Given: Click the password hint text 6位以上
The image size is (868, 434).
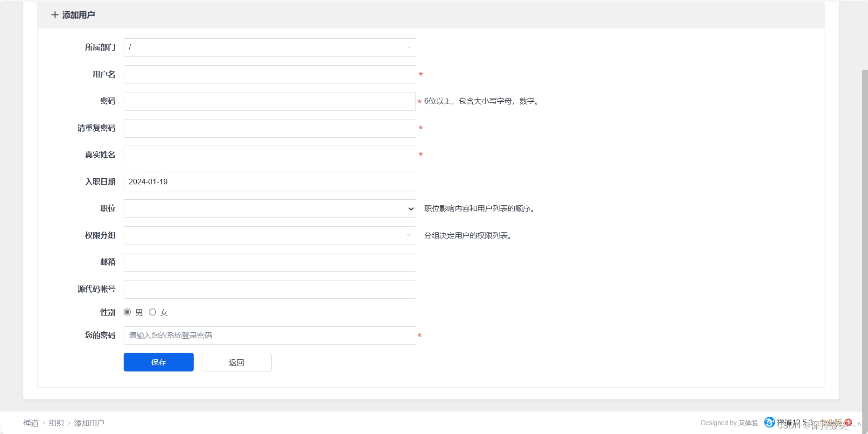Looking at the screenshot, I should [x=482, y=101].
